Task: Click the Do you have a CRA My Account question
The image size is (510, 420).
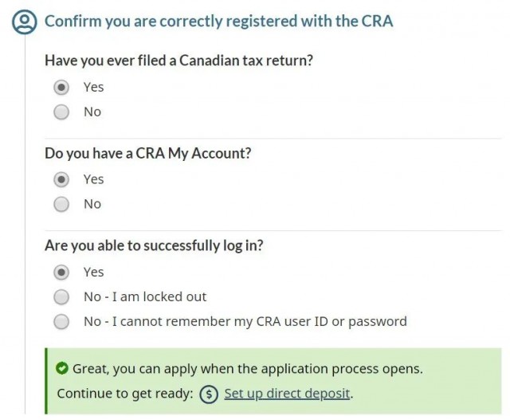Action: 148,153
